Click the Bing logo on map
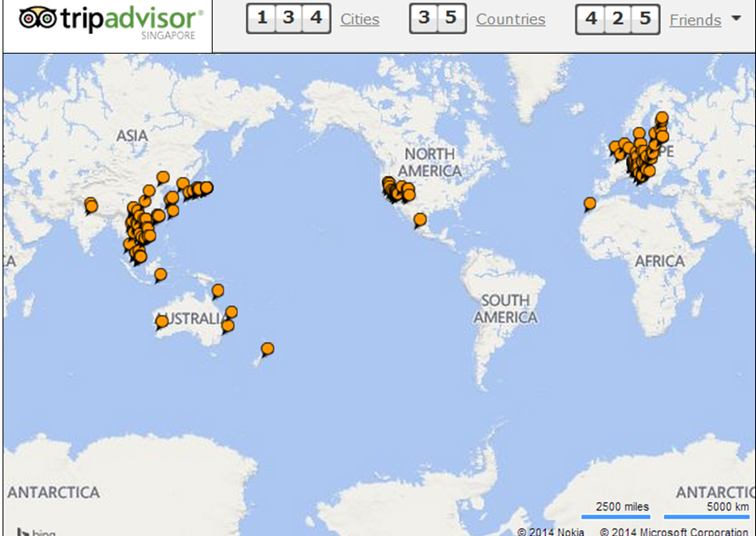The height and width of the screenshot is (536, 756). 34,532
